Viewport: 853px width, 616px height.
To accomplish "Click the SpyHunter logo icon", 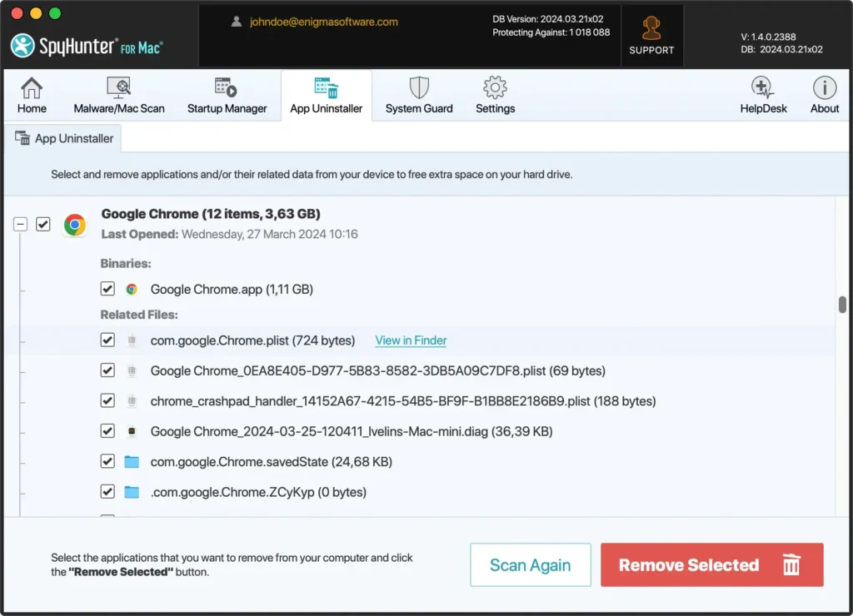I will (x=22, y=46).
